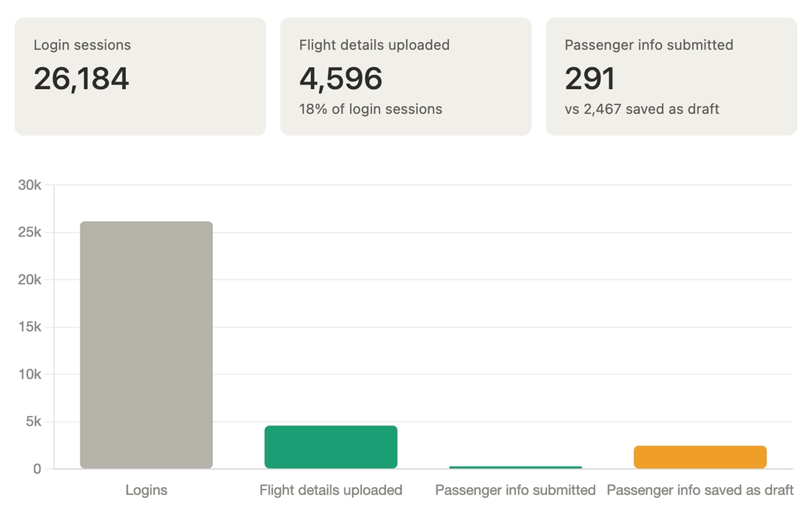This screenshot has height=510, width=812.
Task: Click the 26,184 login sessions value
Action: click(x=81, y=79)
